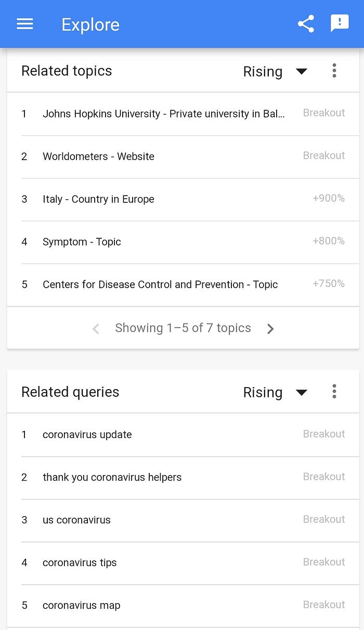Open the us coronavirus query
The height and width of the screenshot is (630, 364).
76,520
